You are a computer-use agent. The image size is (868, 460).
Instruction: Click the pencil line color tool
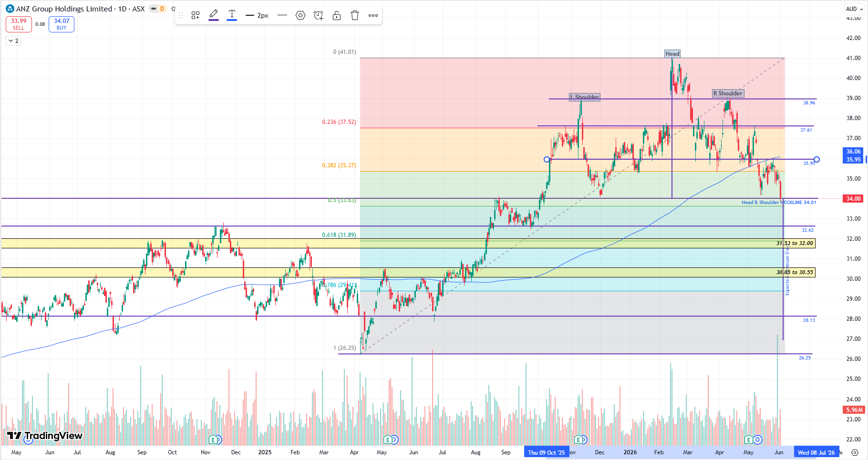click(214, 15)
